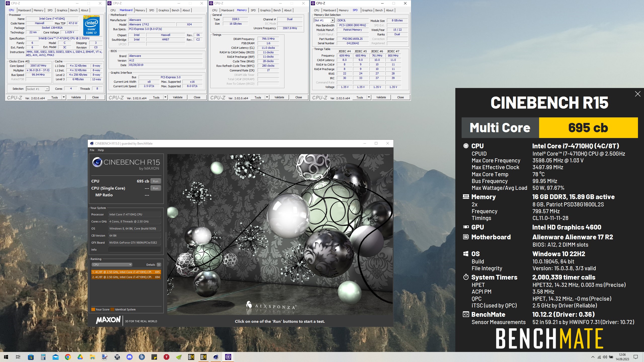Run the CPU (Single Core) test
644x362 pixels.
(x=156, y=188)
